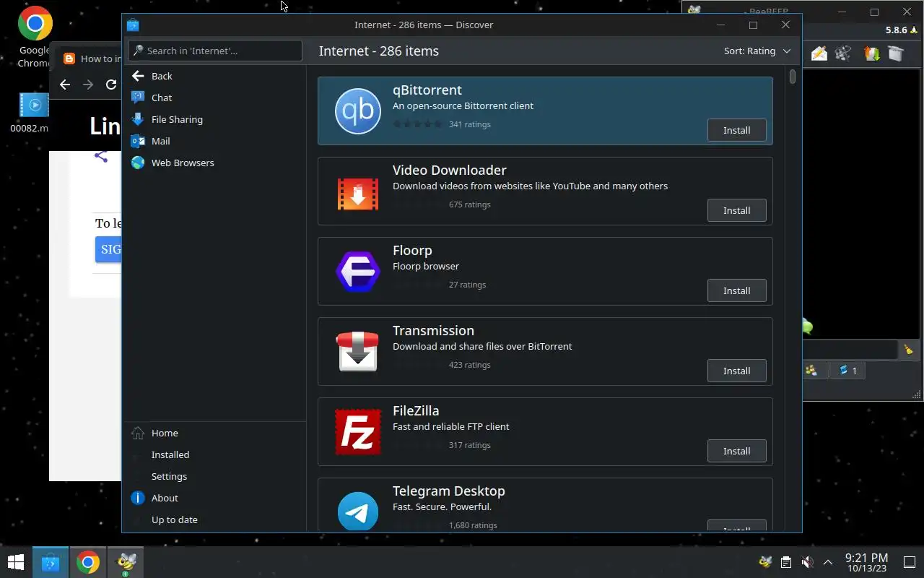Click the Home house icon
The height and width of the screenshot is (578, 924).
[x=138, y=433]
